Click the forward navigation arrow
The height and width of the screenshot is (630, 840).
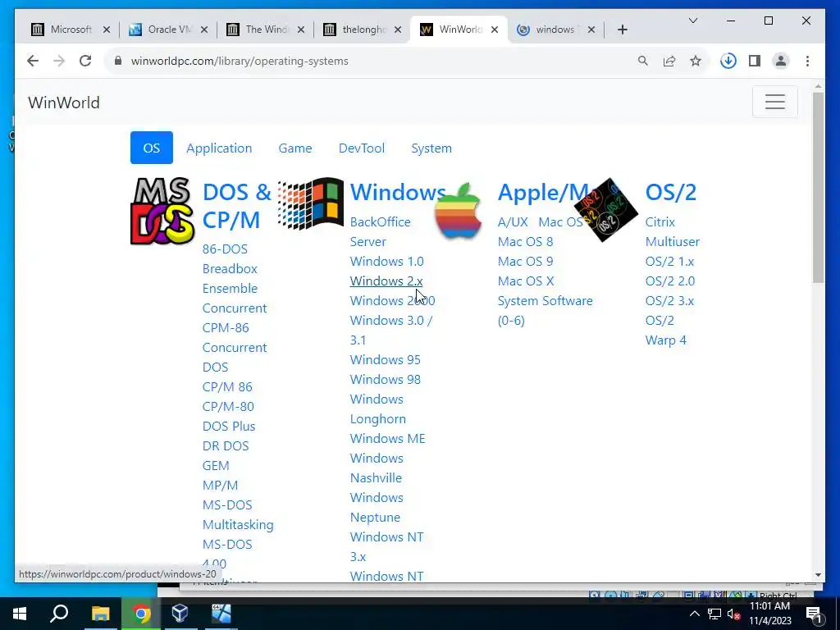pos(59,61)
